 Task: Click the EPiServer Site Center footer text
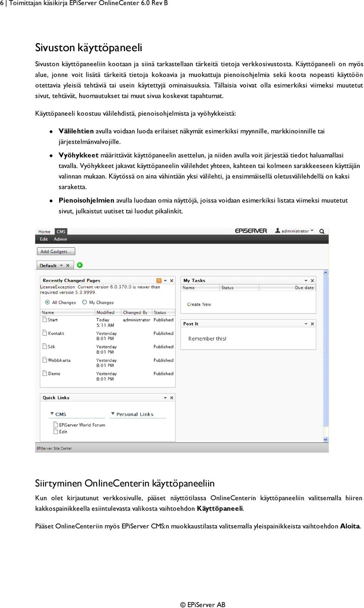click(x=54, y=448)
